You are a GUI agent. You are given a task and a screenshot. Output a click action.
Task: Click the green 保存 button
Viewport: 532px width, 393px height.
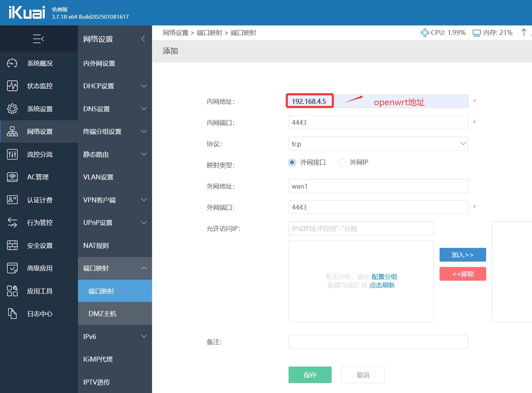[x=310, y=375]
